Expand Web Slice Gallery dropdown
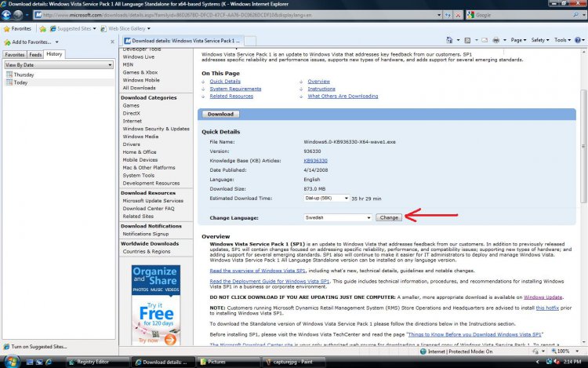 (x=149, y=28)
